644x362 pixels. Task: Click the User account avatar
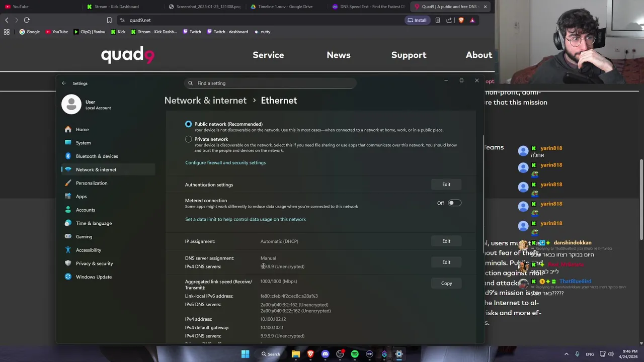pos(71,104)
